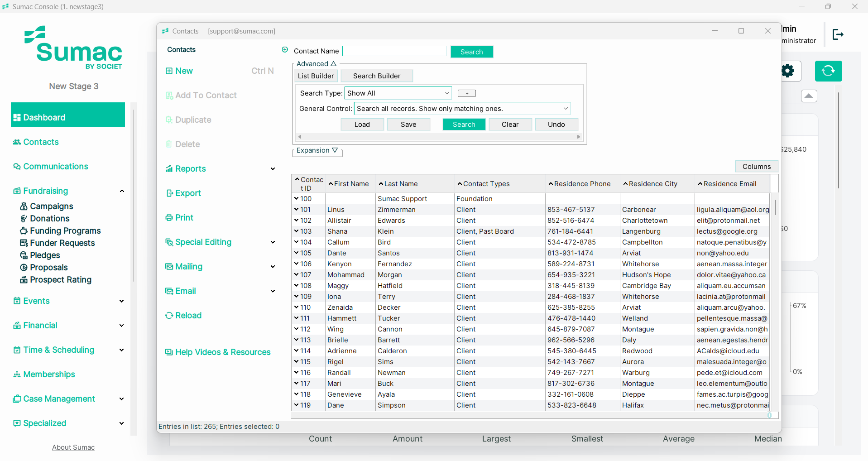Click the Financial icon in sidebar
This screenshot has width=868, height=461.
17,326
